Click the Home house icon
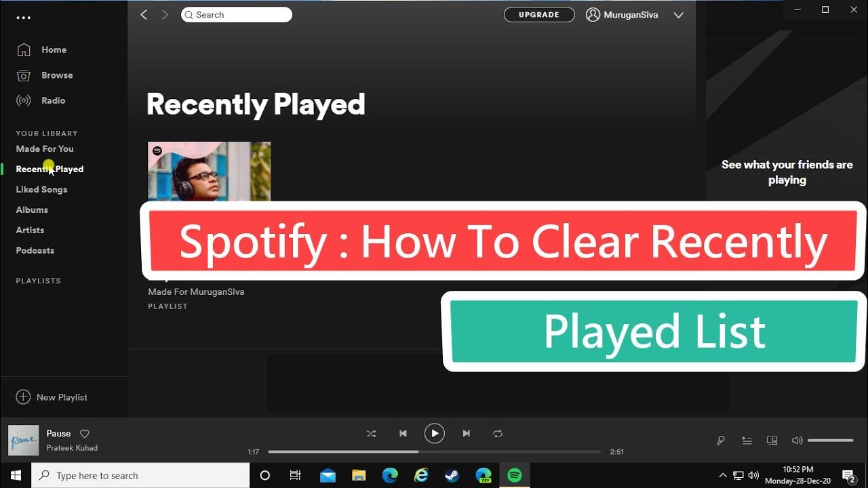The image size is (868, 488). (24, 49)
